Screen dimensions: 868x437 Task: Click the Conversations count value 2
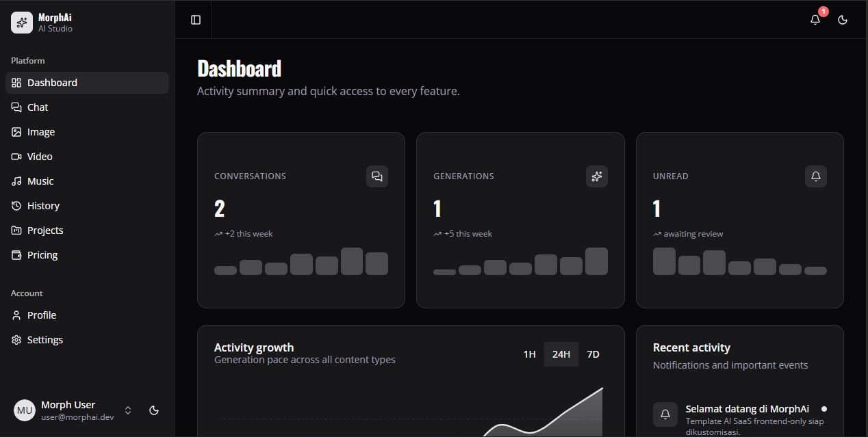219,209
